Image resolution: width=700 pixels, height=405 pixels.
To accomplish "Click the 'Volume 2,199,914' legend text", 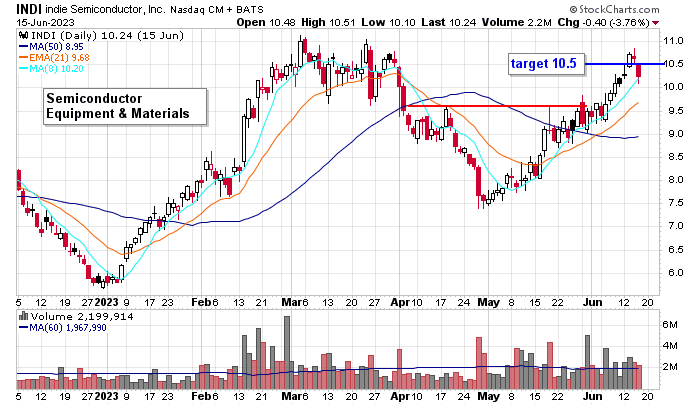I will (82, 317).
